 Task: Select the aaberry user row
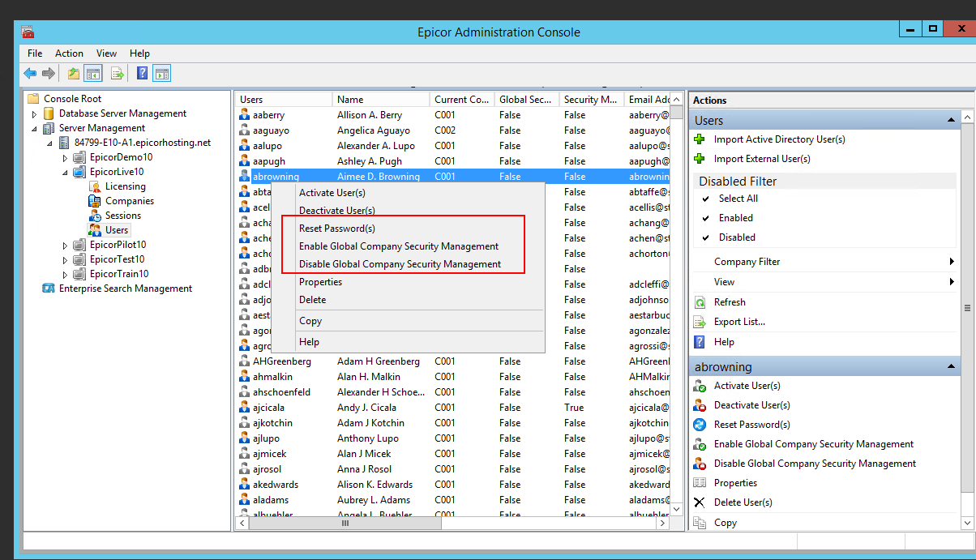[454, 115]
